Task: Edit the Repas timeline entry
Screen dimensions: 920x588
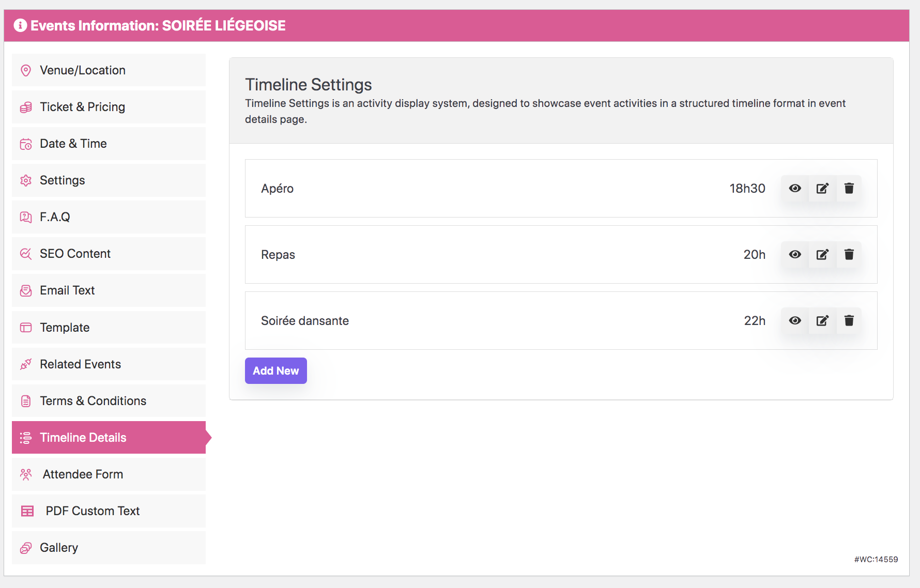Action: 822,255
